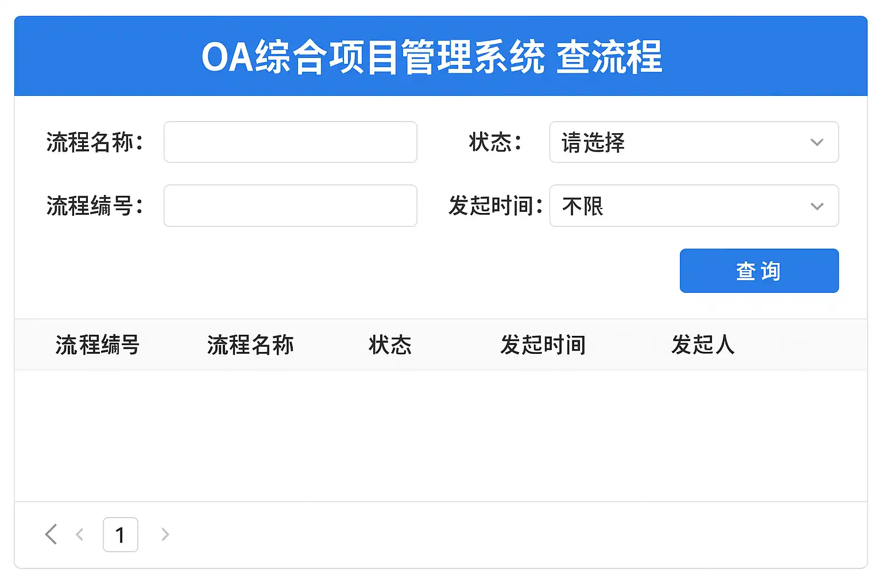Click the 状态 table column header
Screen dimensions: 882x588
(390, 345)
